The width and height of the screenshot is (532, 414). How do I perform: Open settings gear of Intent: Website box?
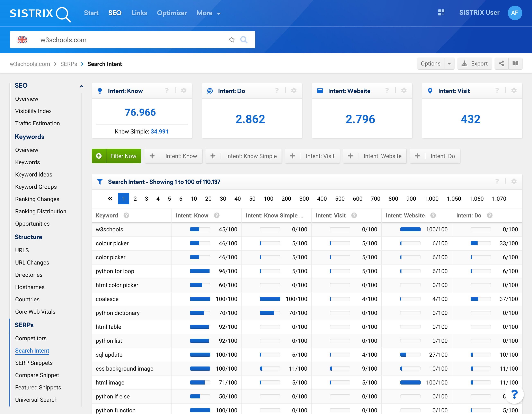[404, 91]
